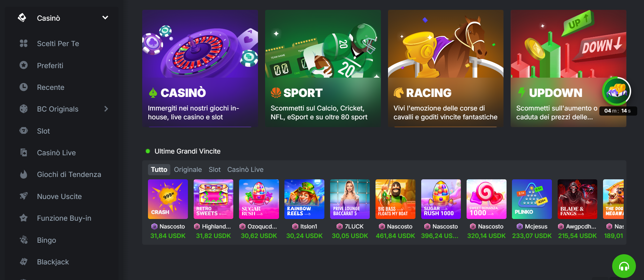Open the Recente clock icon
This screenshot has width=644, height=280.
(23, 87)
